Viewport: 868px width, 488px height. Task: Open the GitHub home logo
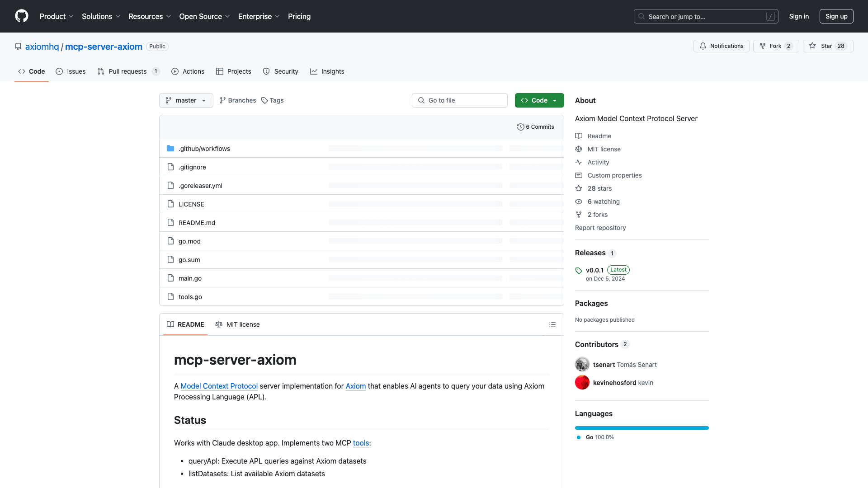[22, 16]
